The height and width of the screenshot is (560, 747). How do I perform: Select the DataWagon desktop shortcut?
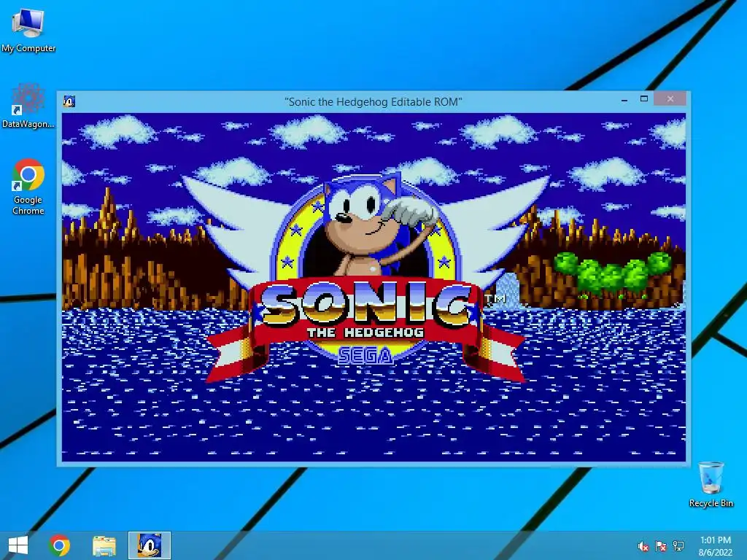(28, 106)
